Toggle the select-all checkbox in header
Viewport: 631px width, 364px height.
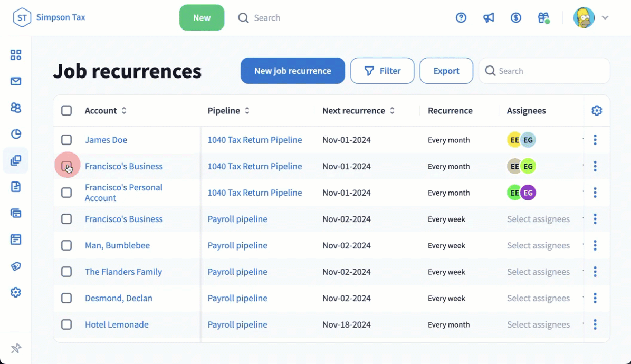(66, 111)
